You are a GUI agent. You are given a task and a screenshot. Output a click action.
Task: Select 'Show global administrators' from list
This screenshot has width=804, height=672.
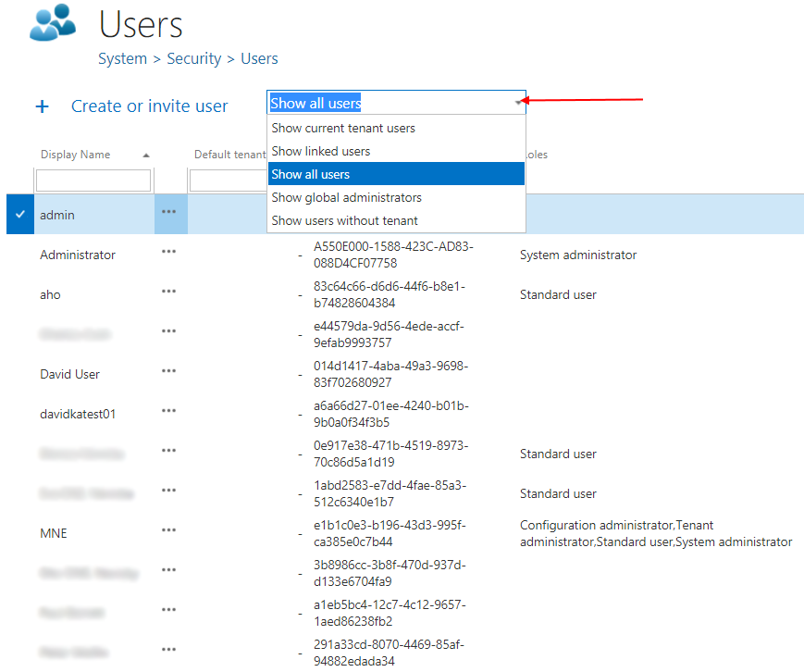coord(346,197)
